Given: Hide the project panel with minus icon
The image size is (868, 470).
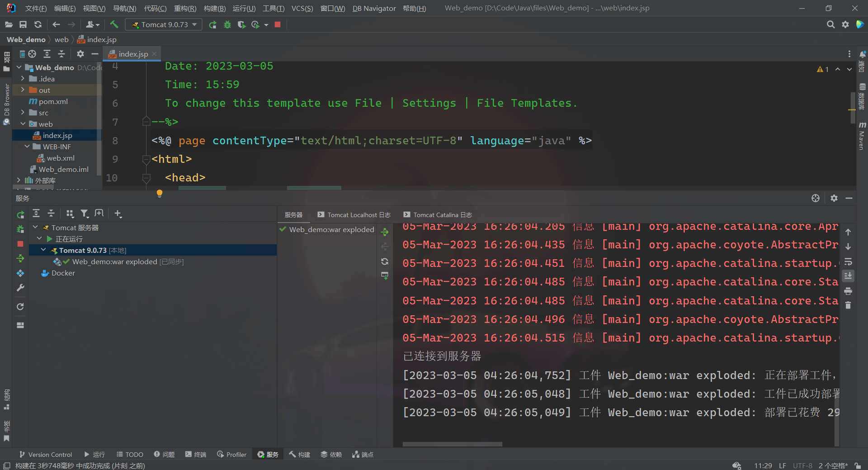Looking at the screenshot, I should pos(95,54).
